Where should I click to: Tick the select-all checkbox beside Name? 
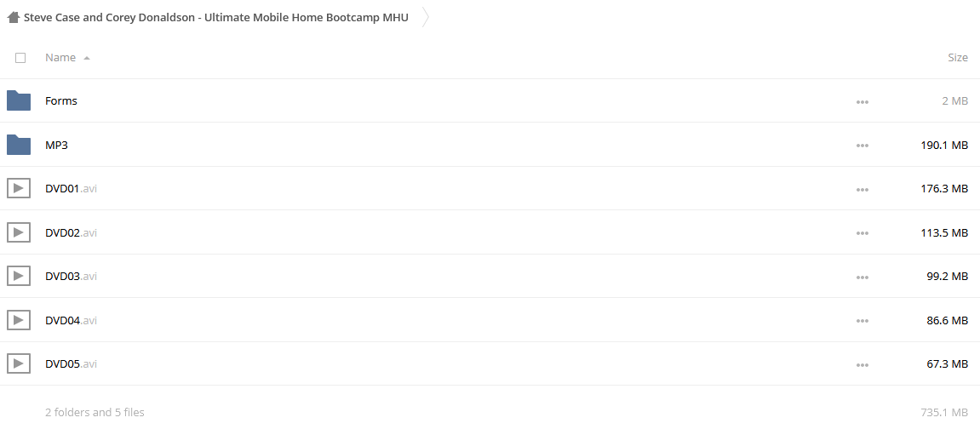(x=20, y=57)
